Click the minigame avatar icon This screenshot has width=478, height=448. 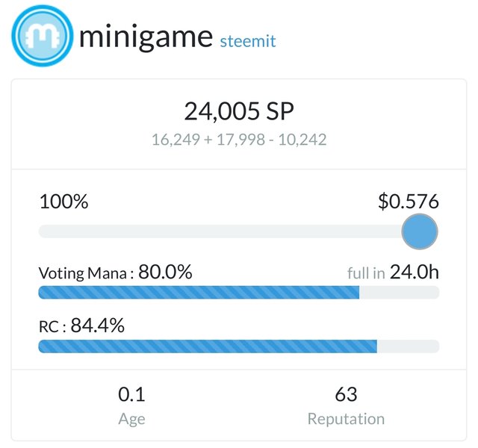[x=40, y=35]
